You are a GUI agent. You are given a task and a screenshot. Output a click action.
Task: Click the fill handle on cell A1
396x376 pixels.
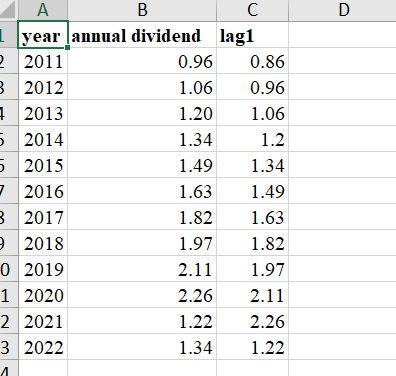click(x=68, y=48)
